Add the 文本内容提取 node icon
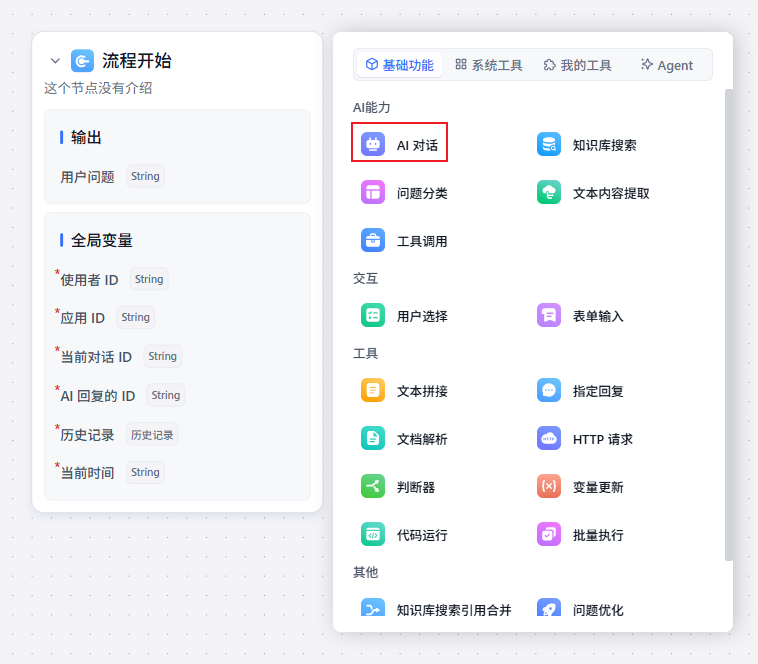Viewport: 758px width, 664px height. tap(548, 192)
